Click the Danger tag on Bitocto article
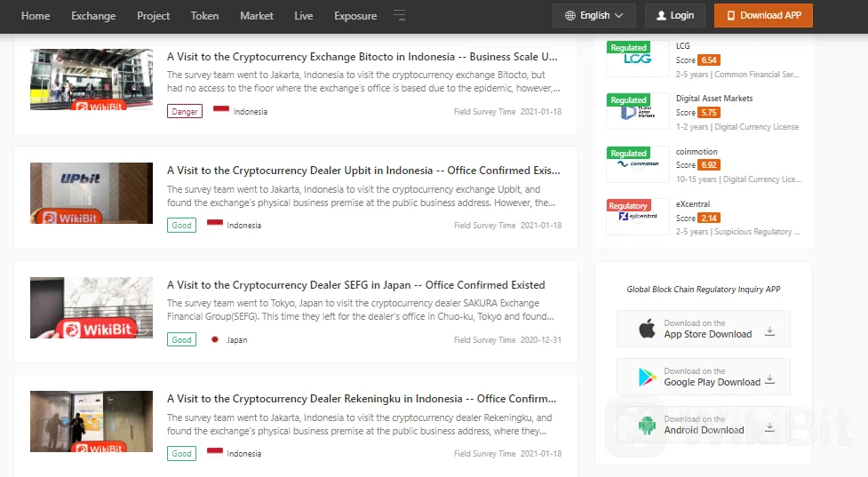868x477 pixels. pos(185,112)
